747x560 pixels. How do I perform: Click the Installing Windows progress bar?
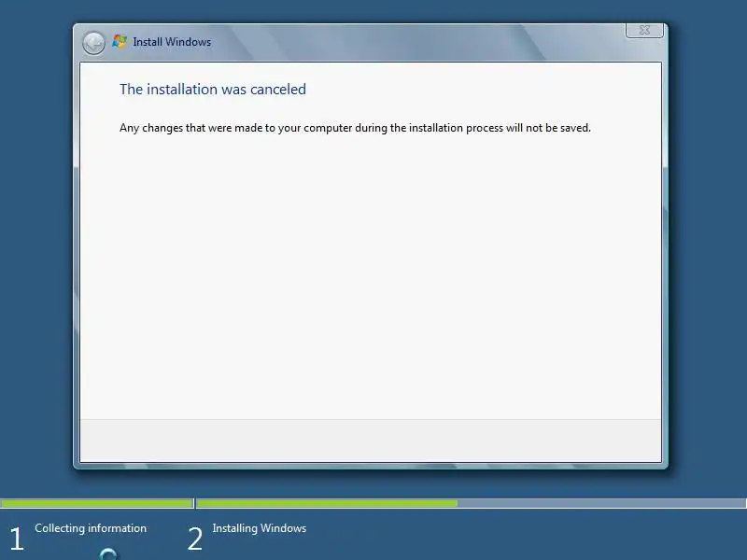click(x=472, y=503)
